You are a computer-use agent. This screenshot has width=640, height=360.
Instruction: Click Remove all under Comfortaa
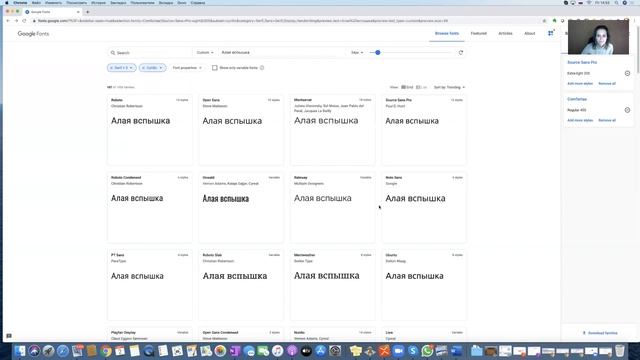[607, 120]
